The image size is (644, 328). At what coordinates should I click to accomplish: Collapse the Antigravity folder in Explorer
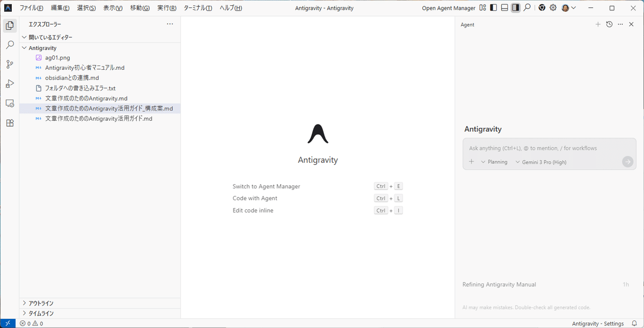(x=100, y=48)
